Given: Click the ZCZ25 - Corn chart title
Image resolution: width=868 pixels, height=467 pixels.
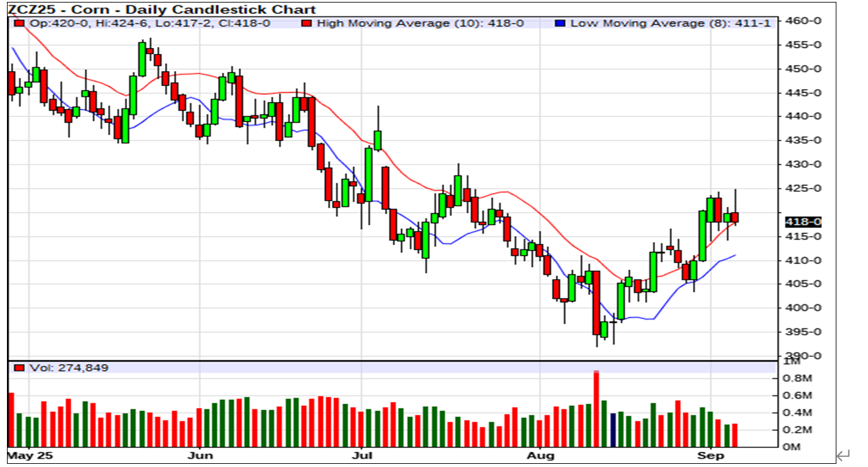Looking at the screenshot, I should coord(162,9).
